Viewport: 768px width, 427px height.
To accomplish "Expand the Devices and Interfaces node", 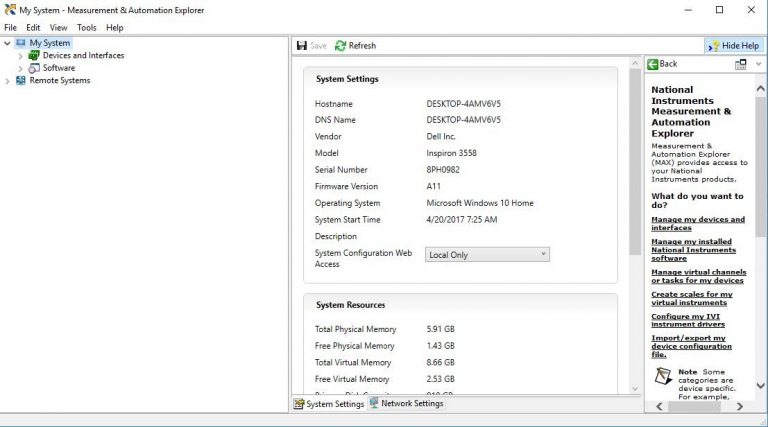I will (x=20, y=56).
